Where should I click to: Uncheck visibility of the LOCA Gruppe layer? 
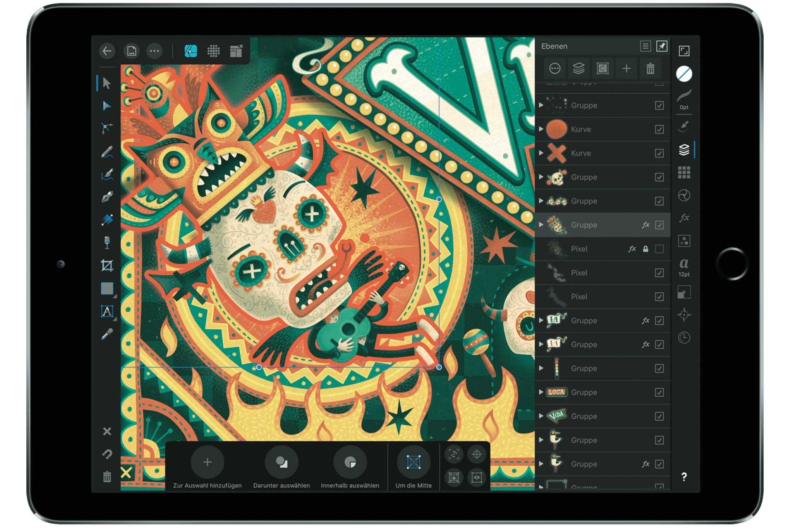(659, 393)
